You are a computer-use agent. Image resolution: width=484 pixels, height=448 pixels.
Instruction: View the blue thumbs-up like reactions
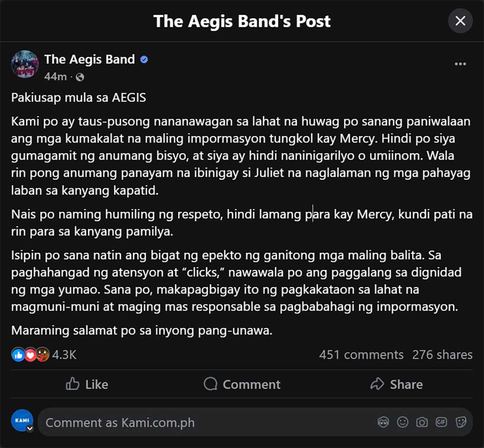coord(18,355)
